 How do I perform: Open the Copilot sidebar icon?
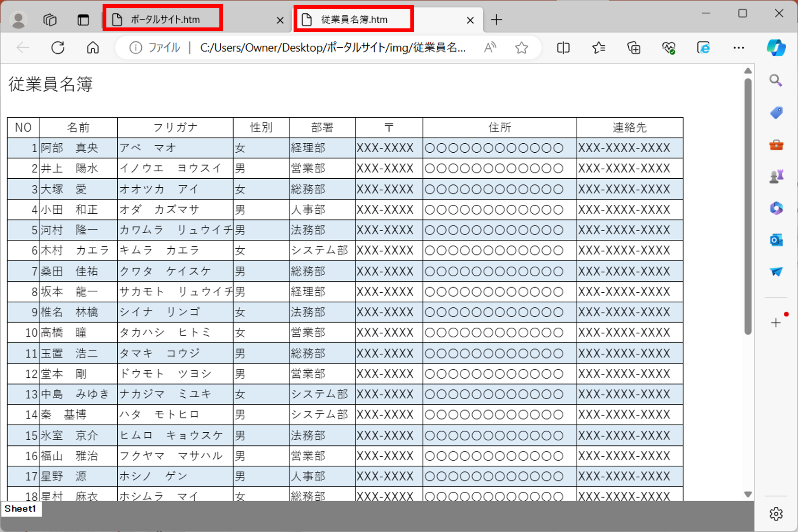tap(776, 48)
